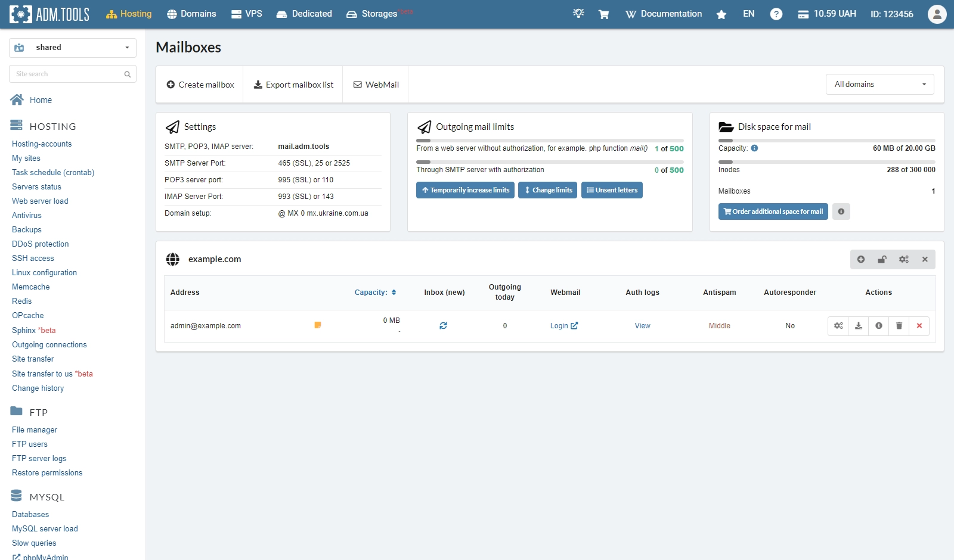Open help via question mark icon

click(776, 14)
